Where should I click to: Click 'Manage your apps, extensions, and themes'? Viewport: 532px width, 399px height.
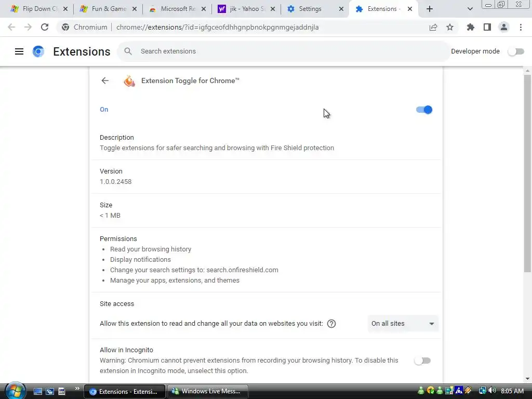175,280
